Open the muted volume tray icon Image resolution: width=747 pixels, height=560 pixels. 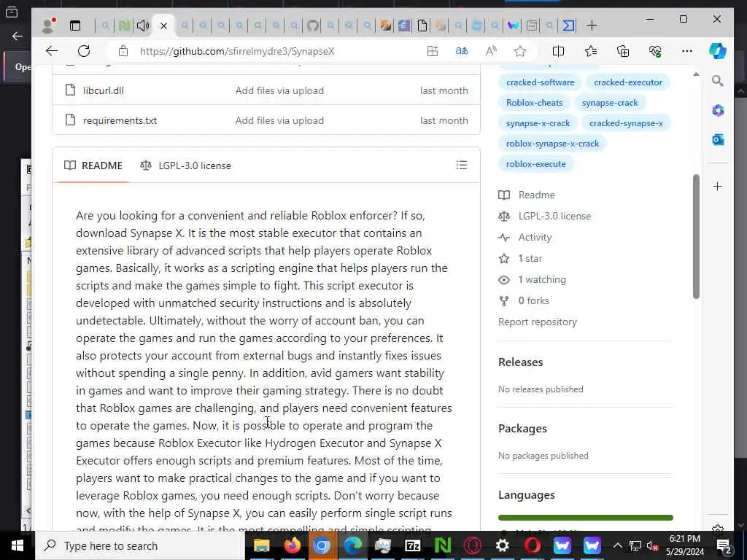[652, 546]
